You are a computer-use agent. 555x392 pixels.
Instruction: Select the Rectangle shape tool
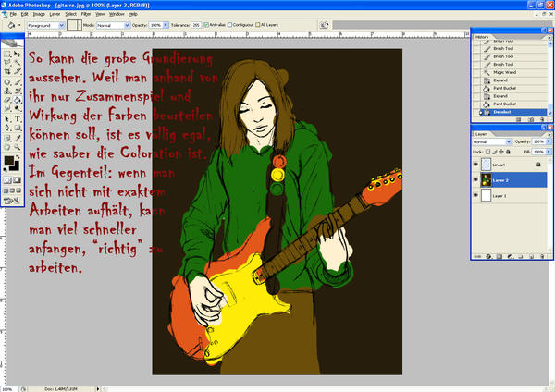coord(17,128)
